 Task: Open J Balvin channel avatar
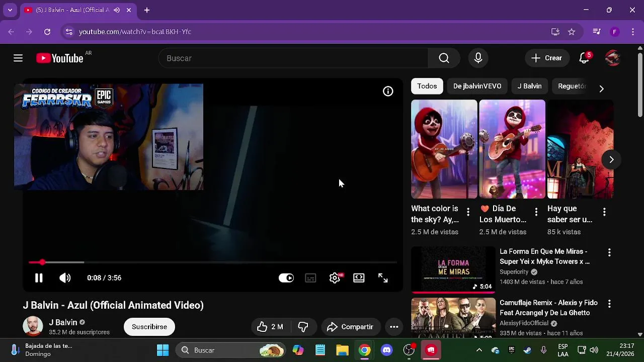(x=33, y=326)
